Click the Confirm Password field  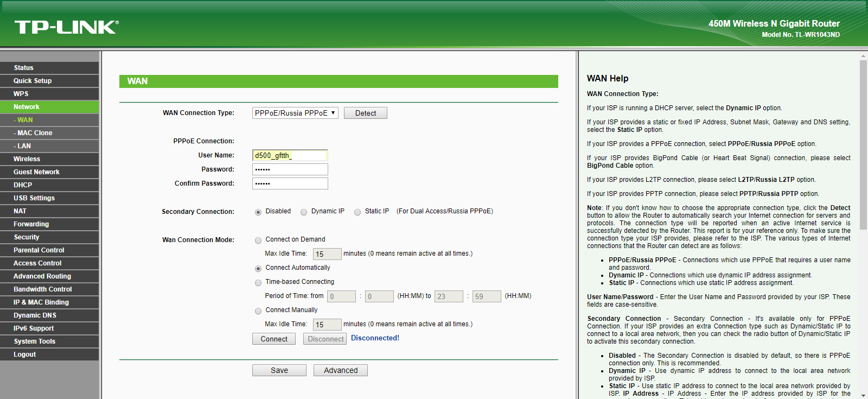tap(290, 183)
